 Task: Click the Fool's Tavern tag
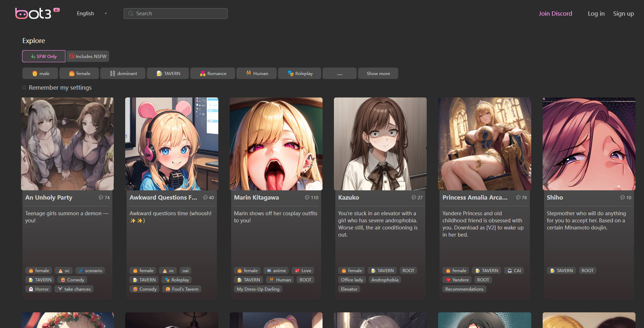[x=182, y=289]
